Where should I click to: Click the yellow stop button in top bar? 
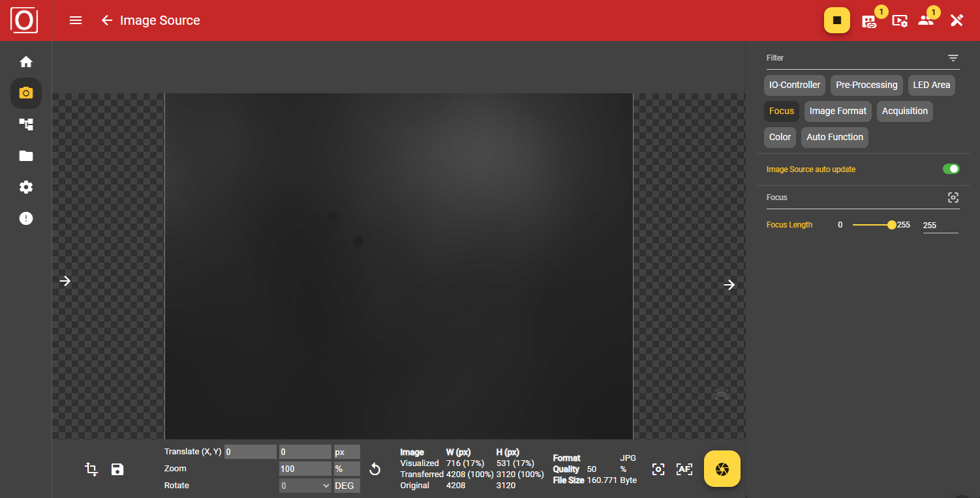point(836,20)
